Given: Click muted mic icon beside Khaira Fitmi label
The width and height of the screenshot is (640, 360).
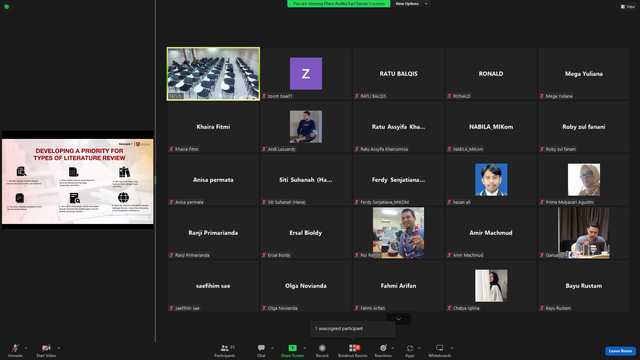Looking at the screenshot, I should [171, 149].
